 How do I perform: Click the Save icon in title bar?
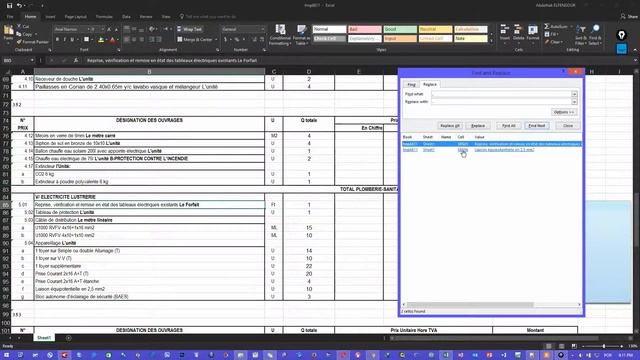tap(9, 5)
